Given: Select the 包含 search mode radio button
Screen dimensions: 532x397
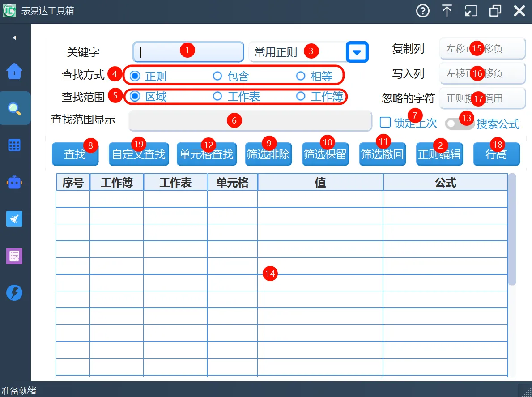Looking at the screenshot, I should (x=217, y=76).
